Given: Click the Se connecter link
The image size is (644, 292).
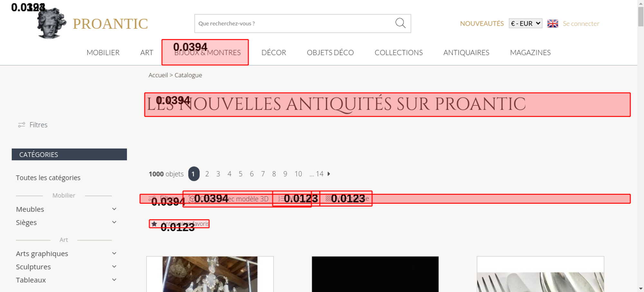Looking at the screenshot, I should (581, 23).
